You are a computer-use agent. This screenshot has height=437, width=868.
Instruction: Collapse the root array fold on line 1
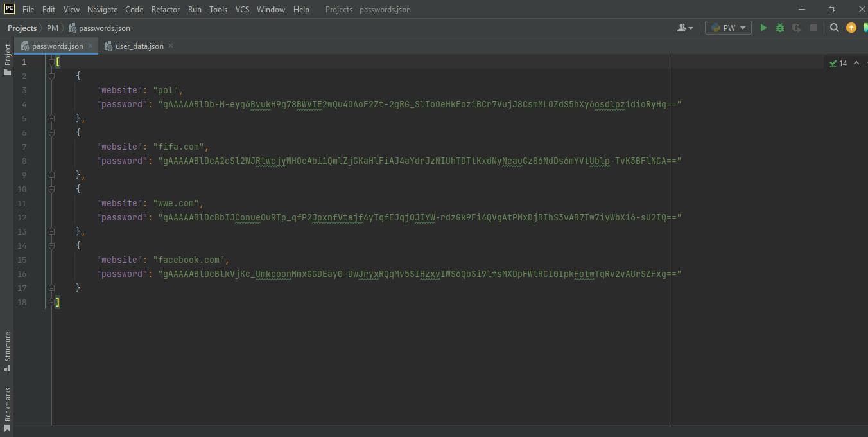pos(51,62)
